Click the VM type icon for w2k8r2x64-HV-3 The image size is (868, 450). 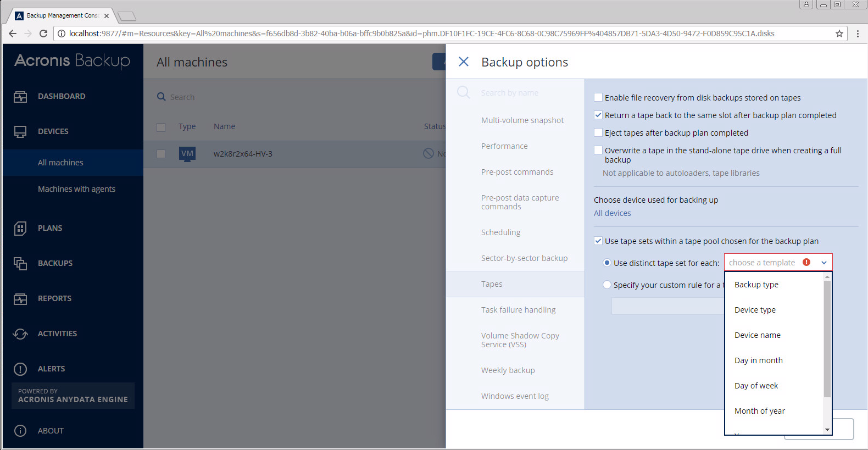point(187,154)
